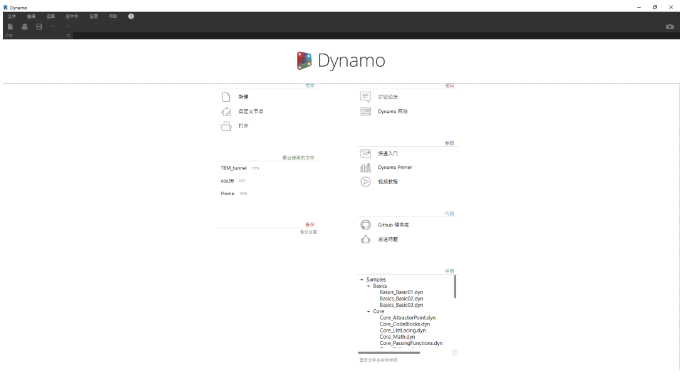Screen dimensions: 683x377
Task: Open the 帮助 (Help) menu
Action: tap(113, 16)
